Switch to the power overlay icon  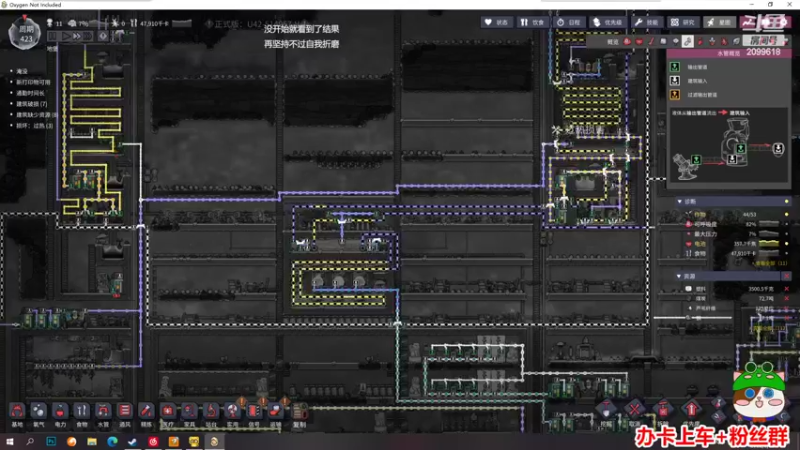pyautogui.click(x=639, y=42)
